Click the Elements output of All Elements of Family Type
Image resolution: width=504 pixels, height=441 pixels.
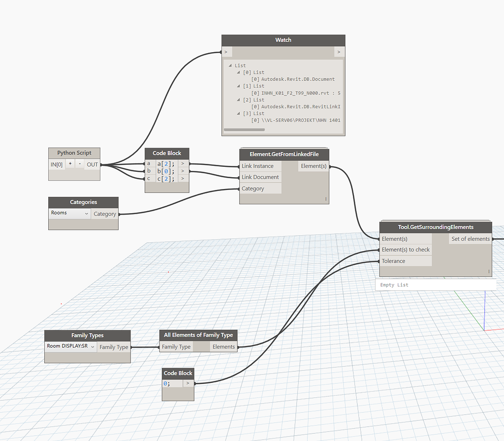pyautogui.click(x=224, y=346)
